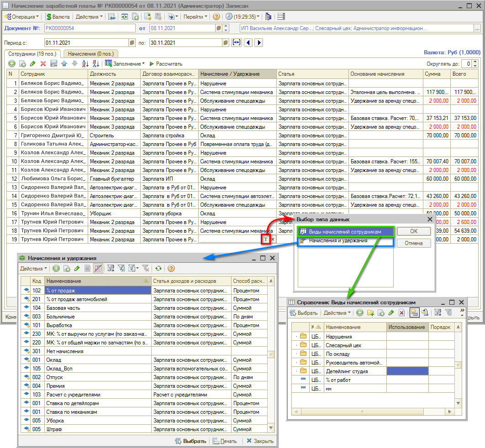
Task: Open calendar picker next to Период с date
Action: pyautogui.click(x=132, y=43)
